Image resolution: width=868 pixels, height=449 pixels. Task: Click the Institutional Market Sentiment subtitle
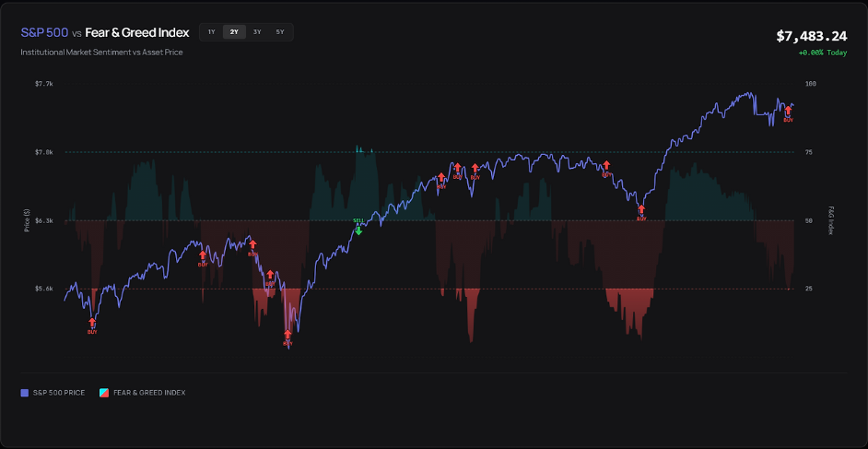click(x=102, y=52)
